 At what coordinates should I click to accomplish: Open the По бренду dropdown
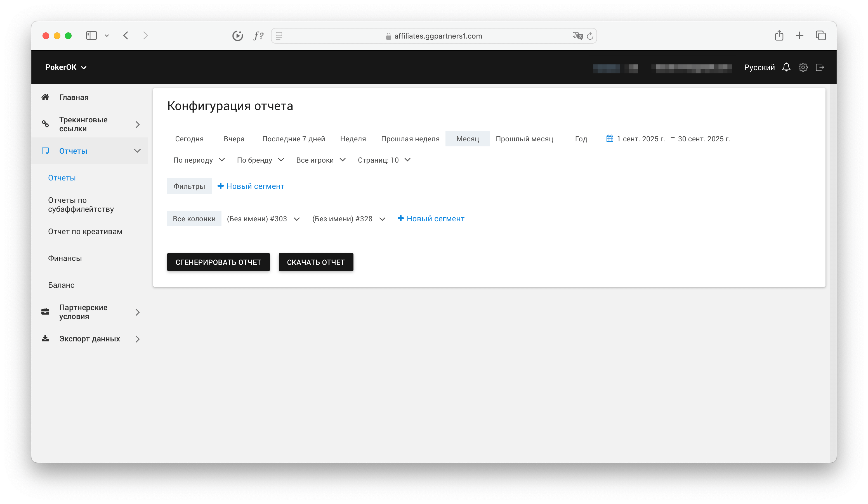[260, 160]
